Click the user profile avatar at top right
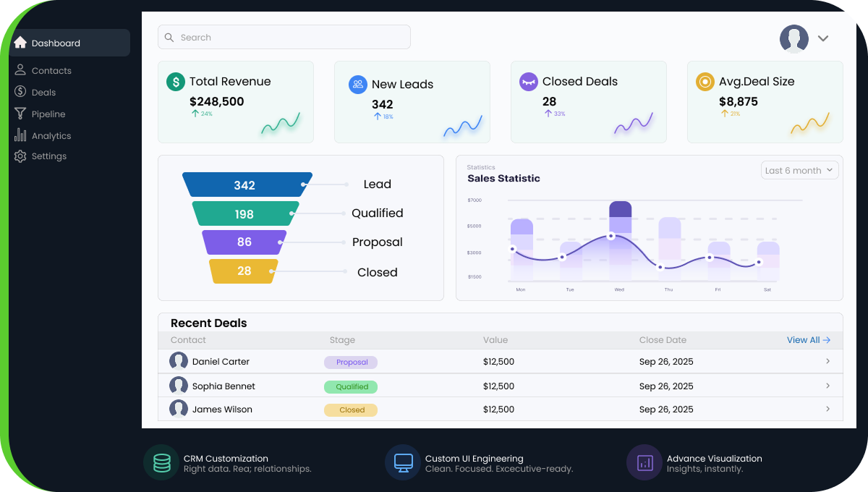The height and width of the screenshot is (492, 868). coord(794,39)
